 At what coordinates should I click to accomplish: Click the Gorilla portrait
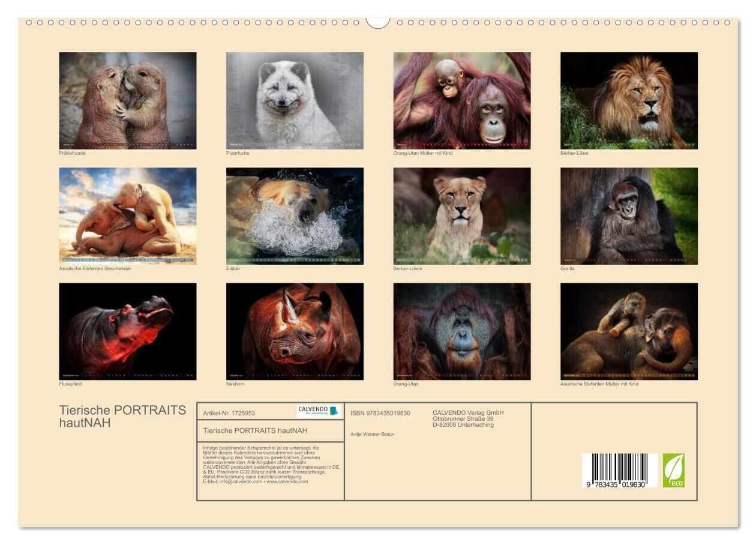pyautogui.click(x=629, y=215)
